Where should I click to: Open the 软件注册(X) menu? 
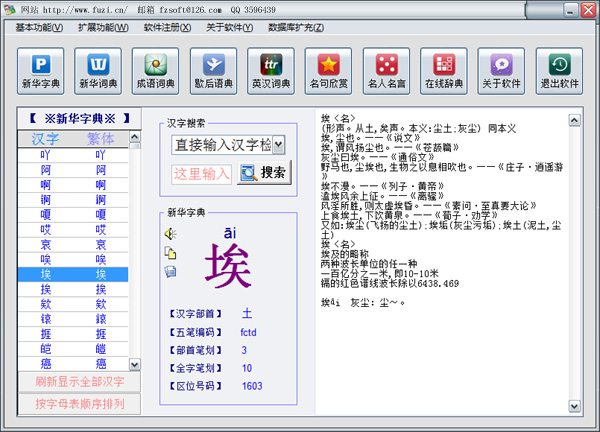pyautogui.click(x=167, y=28)
